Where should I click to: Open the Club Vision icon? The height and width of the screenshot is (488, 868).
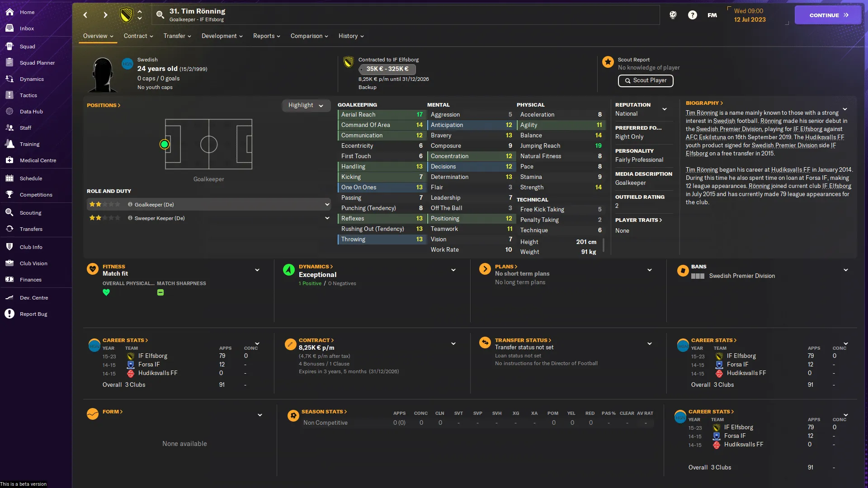(x=9, y=263)
